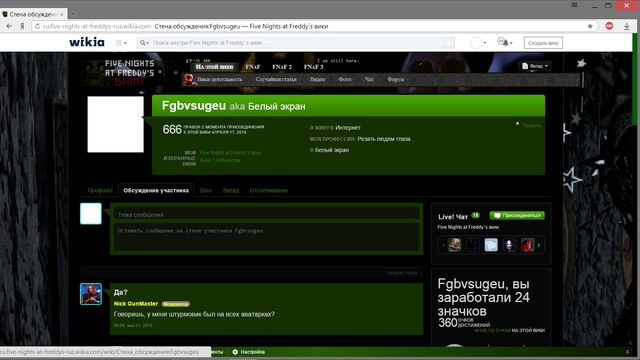The height and width of the screenshot is (360, 640).
Task: Open the notifications bell dropdown
Action: pyautogui.click(x=504, y=42)
